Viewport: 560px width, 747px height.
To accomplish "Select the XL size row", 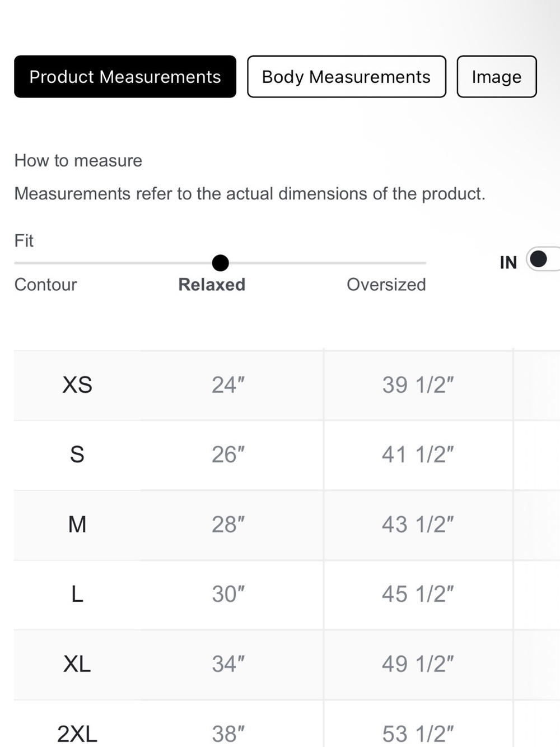I will click(x=287, y=664).
